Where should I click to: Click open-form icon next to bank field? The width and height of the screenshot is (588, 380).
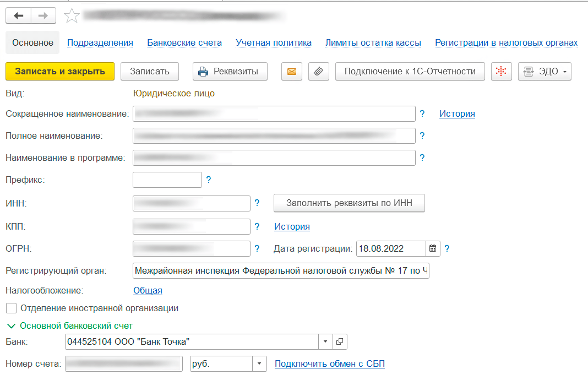pyautogui.click(x=340, y=342)
